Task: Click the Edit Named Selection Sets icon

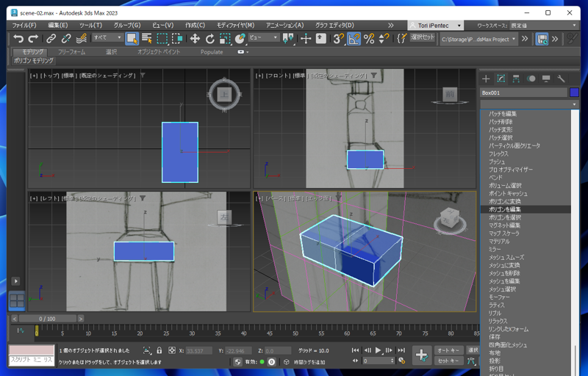Action: point(401,38)
